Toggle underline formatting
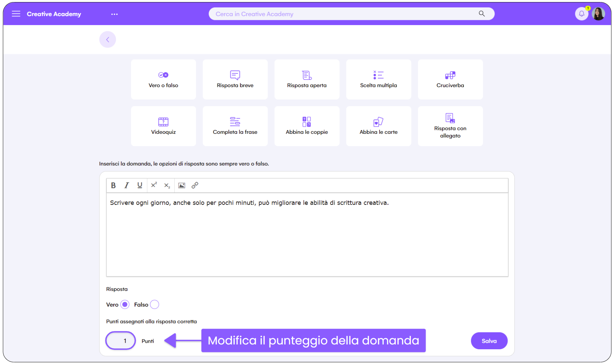This screenshot has width=614, height=364. 140,185
